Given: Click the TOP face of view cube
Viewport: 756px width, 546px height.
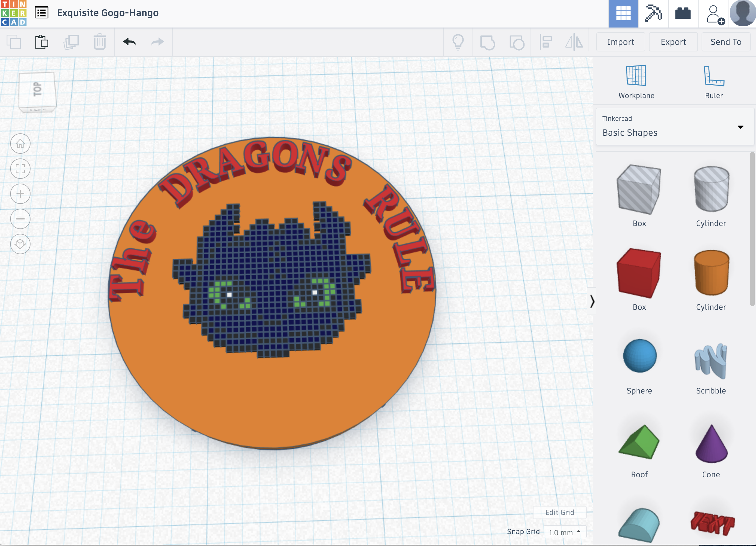Looking at the screenshot, I should (37, 89).
